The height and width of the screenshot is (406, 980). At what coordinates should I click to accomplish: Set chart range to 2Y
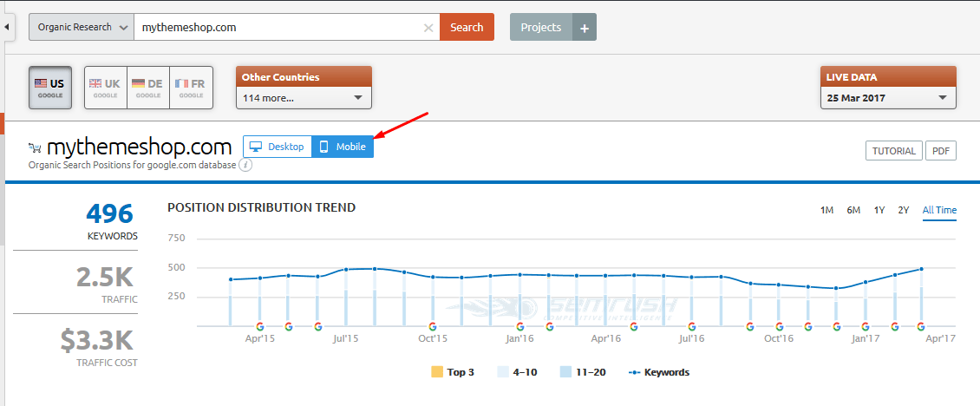tap(903, 210)
